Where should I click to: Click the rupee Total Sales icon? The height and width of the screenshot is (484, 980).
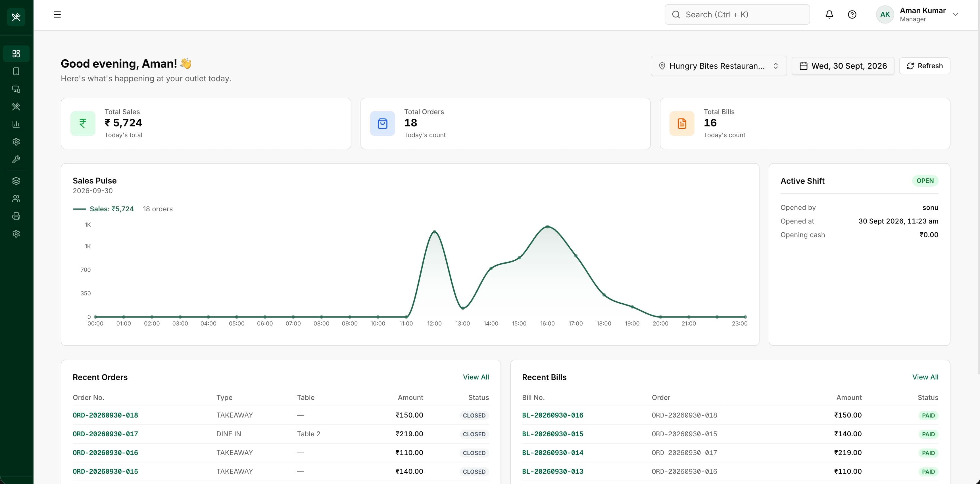83,123
